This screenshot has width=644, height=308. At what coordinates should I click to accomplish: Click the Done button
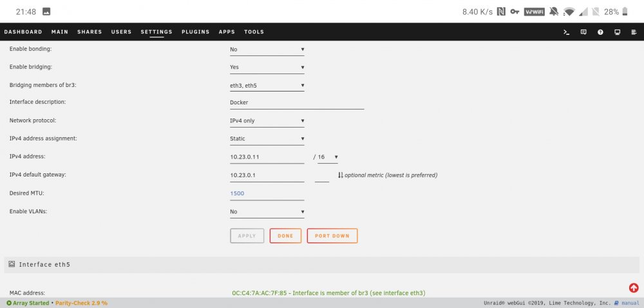(285, 236)
